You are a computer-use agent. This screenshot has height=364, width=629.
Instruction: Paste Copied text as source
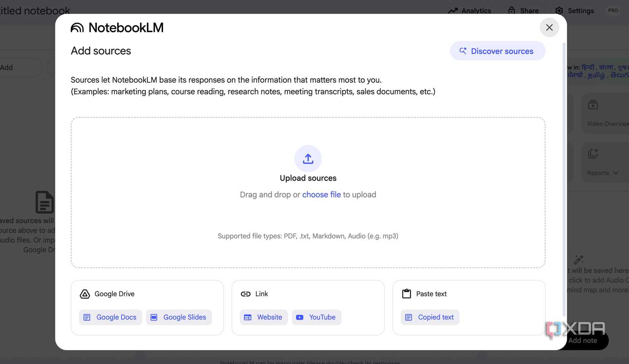coord(430,317)
